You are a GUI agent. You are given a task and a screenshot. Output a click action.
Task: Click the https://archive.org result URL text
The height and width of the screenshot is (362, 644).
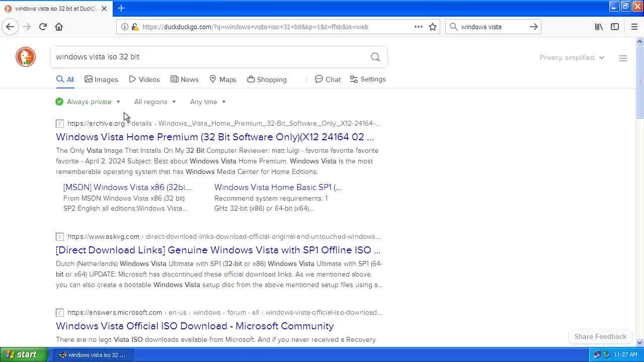pos(96,123)
